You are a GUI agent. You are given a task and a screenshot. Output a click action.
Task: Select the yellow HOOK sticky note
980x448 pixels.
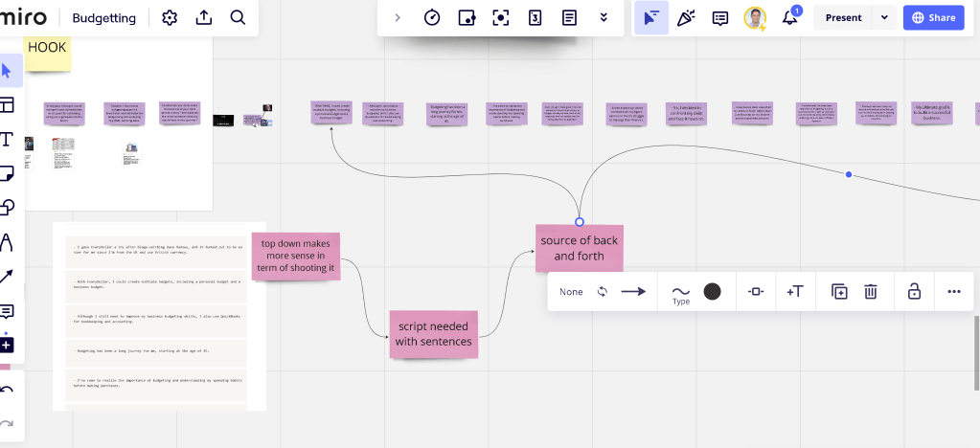pos(47,53)
